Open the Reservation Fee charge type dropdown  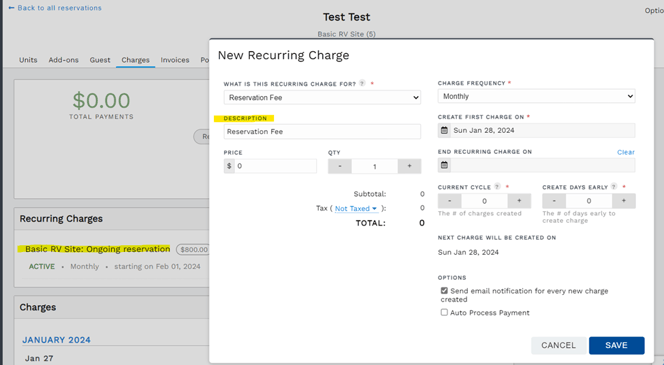(322, 97)
